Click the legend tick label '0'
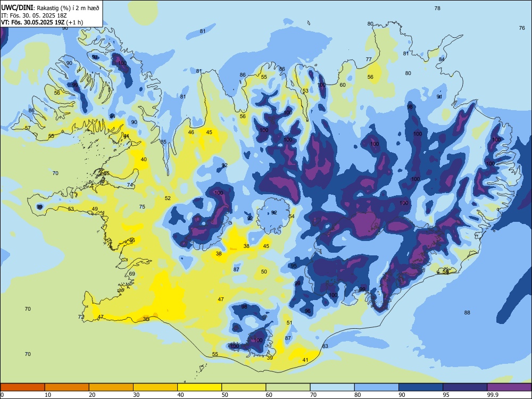 [2, 395]
